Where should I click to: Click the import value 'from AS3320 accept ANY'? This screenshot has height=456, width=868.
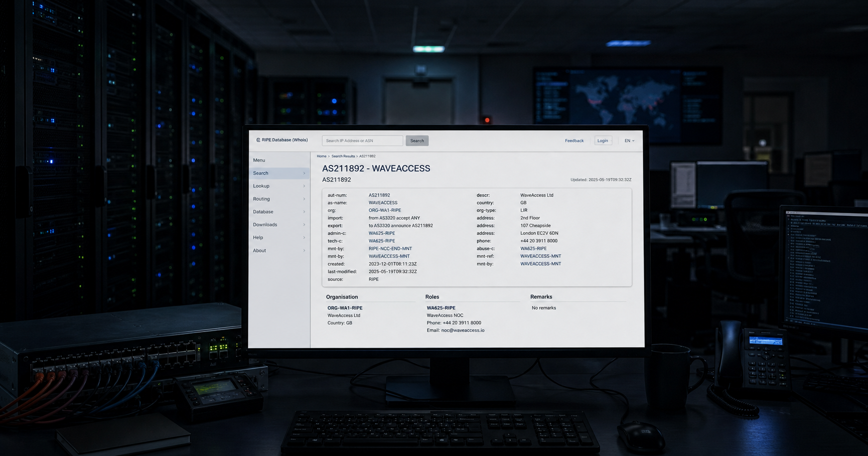coord(394,218)
